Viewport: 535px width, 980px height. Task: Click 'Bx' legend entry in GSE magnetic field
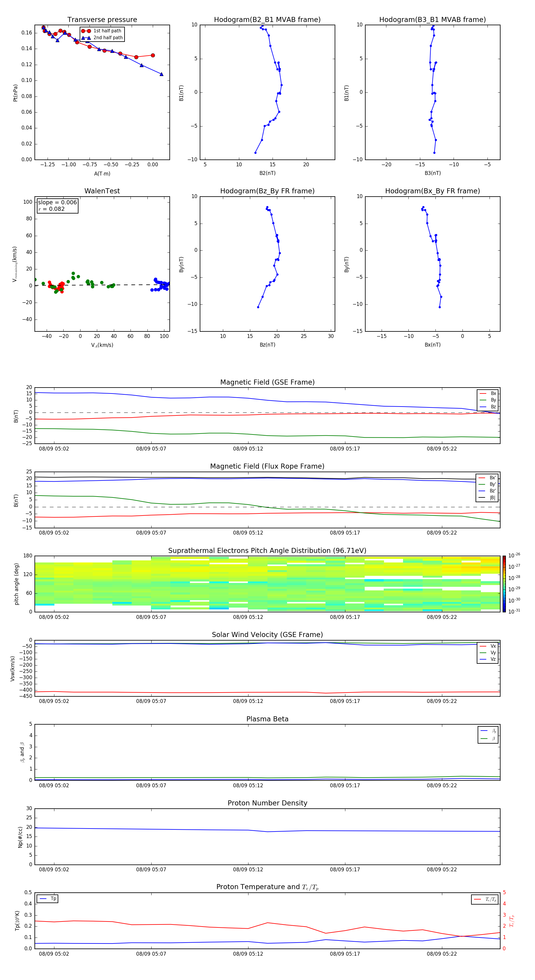pyautogui.click(x=488, y=393)
